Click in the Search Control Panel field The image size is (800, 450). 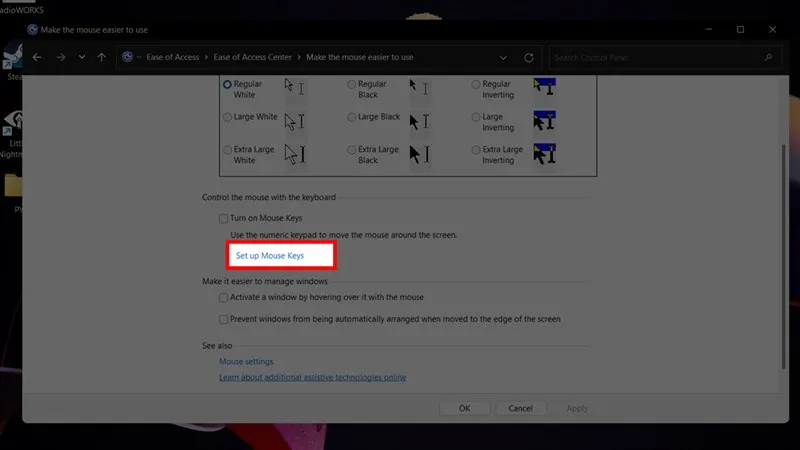pos(655,57)
